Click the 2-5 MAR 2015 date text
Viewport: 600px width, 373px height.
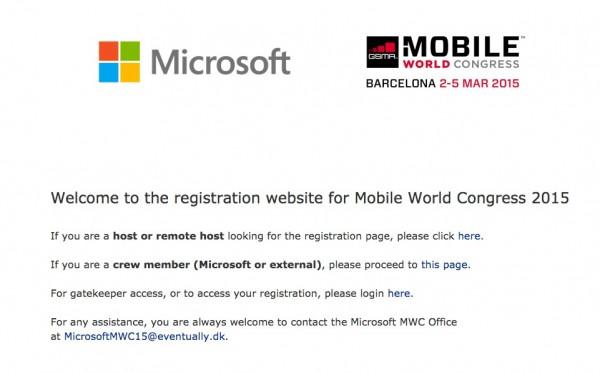coord(479,83)
